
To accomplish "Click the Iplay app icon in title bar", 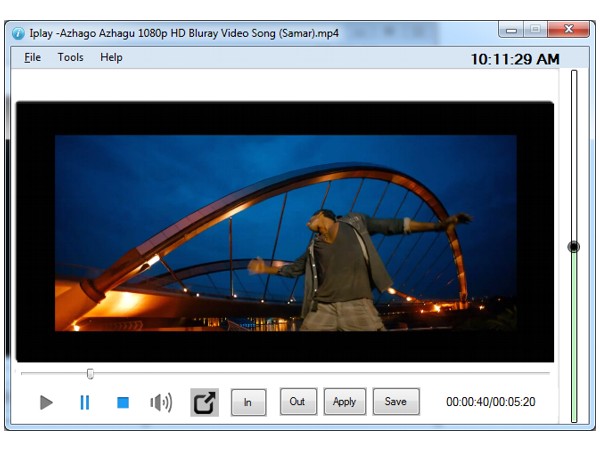I will tap(18, 33).
